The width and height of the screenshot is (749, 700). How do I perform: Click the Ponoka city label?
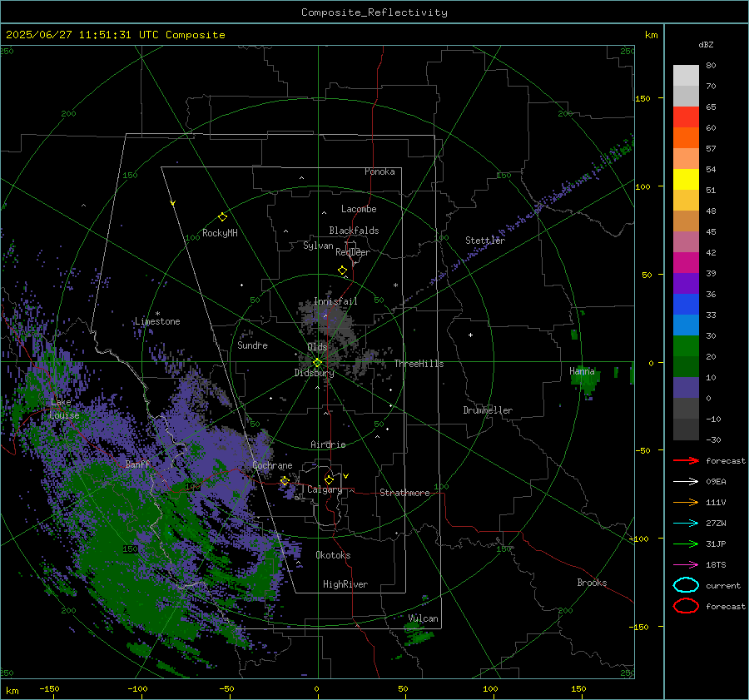(379, 171)
